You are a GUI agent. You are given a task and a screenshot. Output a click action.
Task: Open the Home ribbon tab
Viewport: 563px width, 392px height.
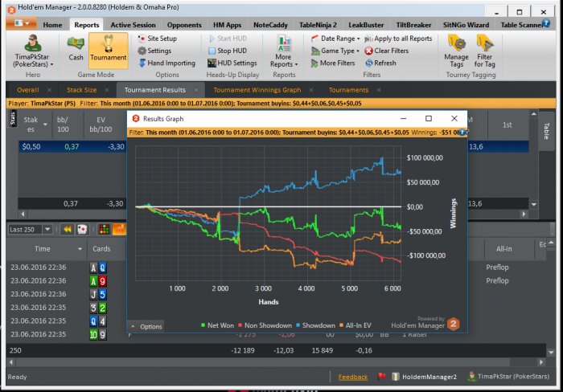click(x=52, y=25)
